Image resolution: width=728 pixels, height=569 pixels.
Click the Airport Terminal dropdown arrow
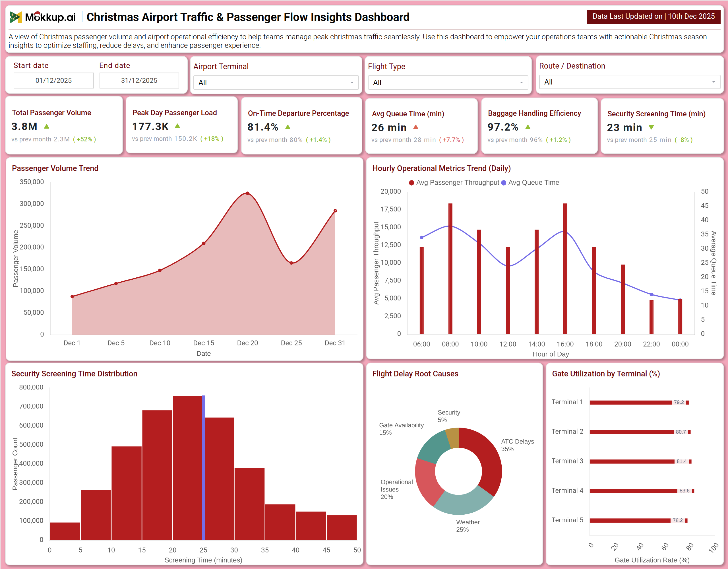pos(352,83)
